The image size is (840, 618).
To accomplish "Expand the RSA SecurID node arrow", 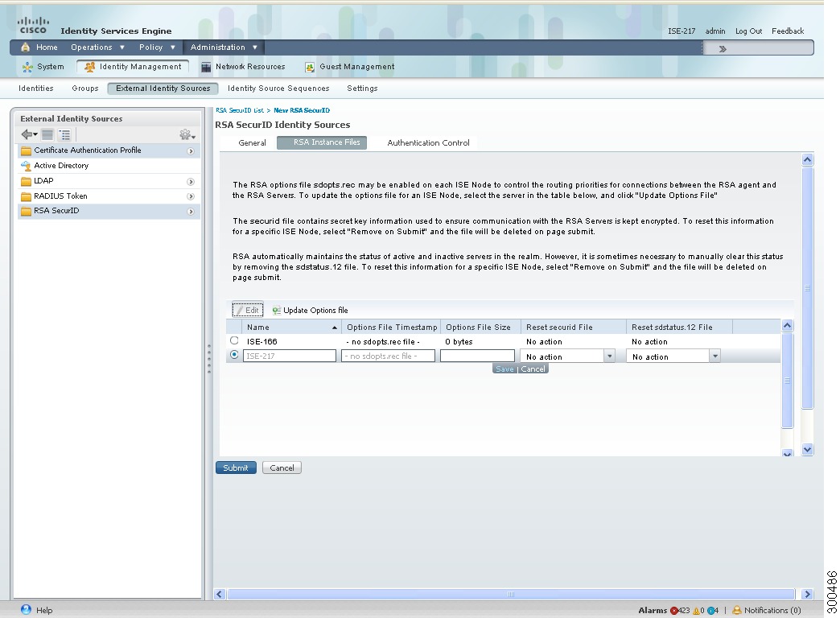I will [x=191, y=212].
